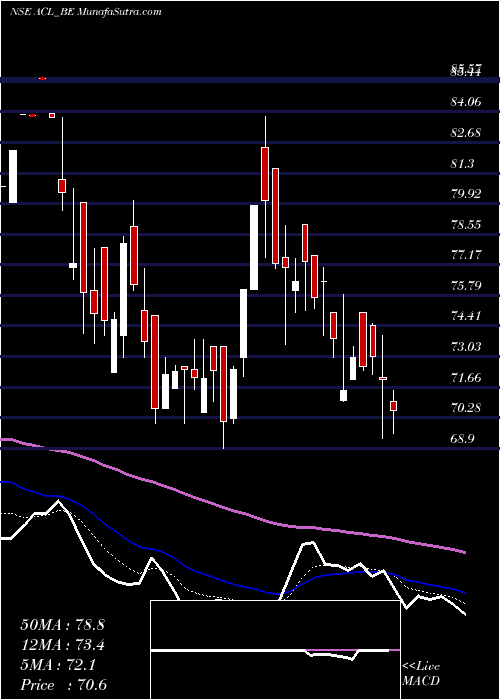Click the 68.9 price axis label
The height and width of the screenshot is (700, 500).
[463, 438]
